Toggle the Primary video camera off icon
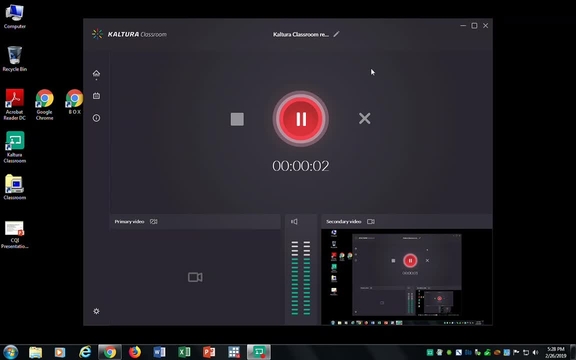 coord(154,222)
